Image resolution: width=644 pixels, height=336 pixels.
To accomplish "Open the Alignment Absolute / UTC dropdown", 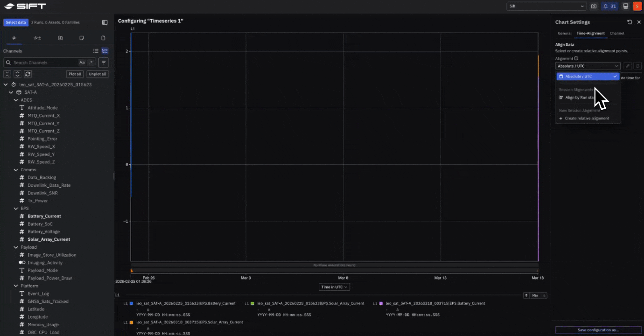I will pos(587,66).
